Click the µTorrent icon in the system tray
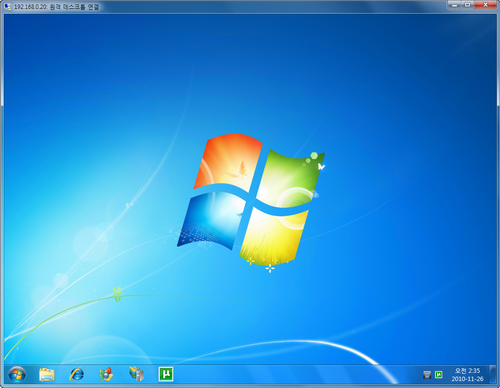 coord(439,375)
